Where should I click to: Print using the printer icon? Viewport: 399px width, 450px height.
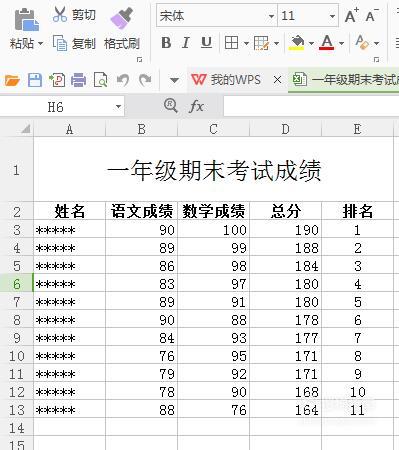[78, 80]
